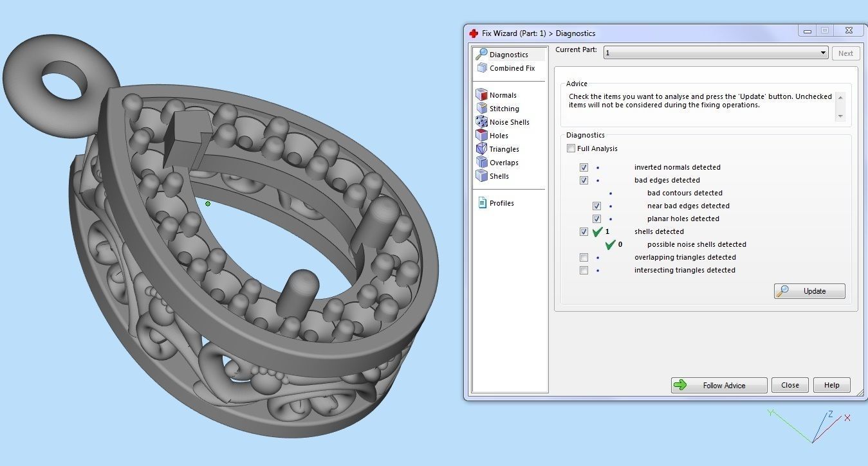The width and height of the screenshot is (868, 466).
Task: Click the Advice box scroll-down arrow
Action: [840, 116]
